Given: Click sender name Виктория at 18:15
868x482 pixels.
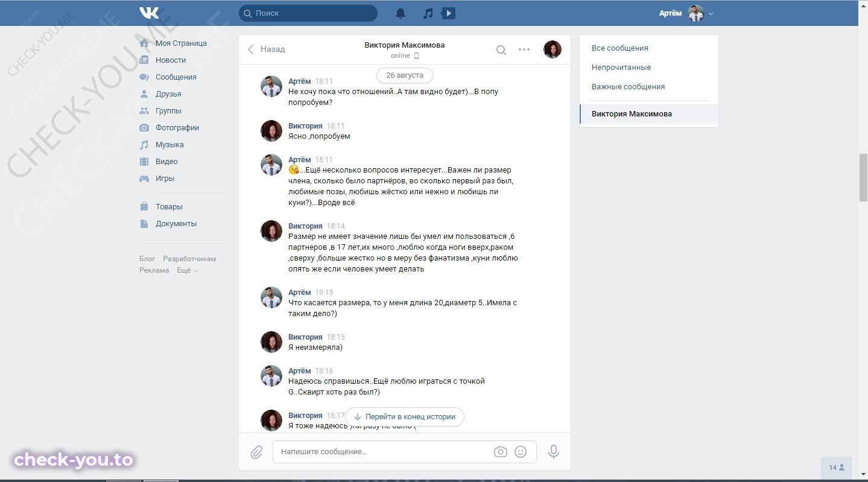Looking at the screenshot, I should [305, 337].
